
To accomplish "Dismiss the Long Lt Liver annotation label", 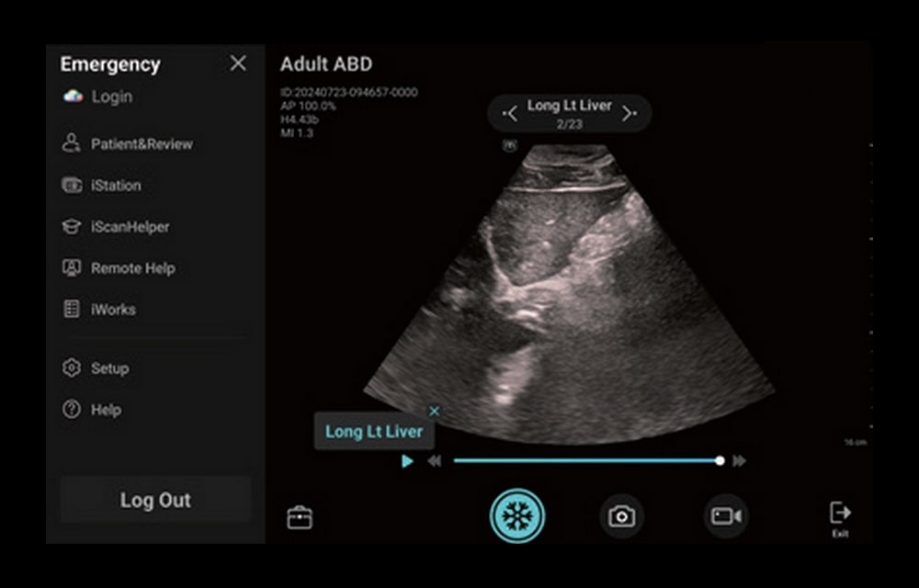I will click(x=435, y=412).
